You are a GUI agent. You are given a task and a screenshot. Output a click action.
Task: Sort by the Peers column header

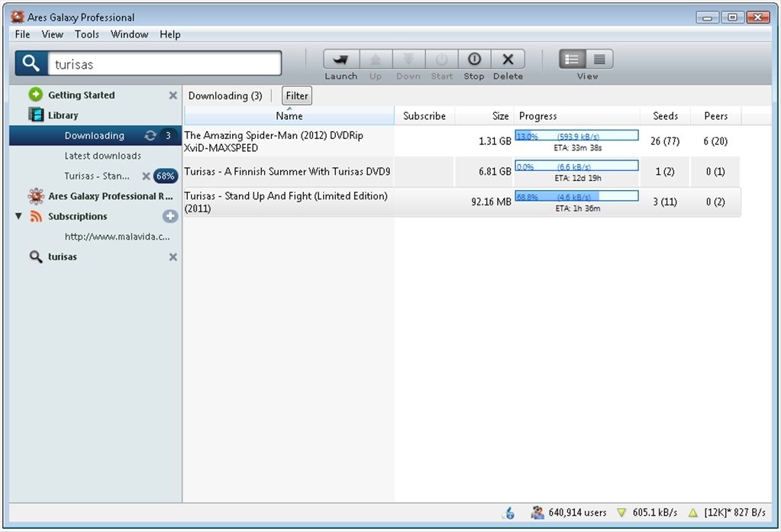coord(716,115)
